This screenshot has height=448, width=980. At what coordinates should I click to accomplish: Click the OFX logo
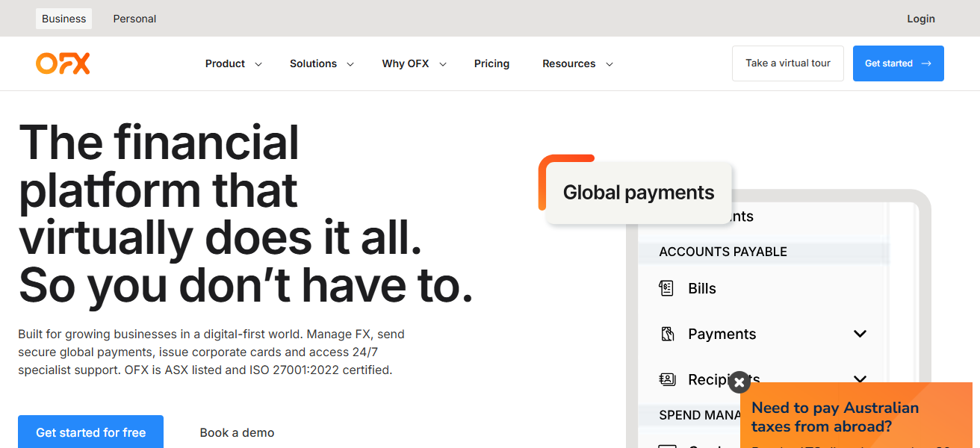pyautogui.click(x=63, y=63)
